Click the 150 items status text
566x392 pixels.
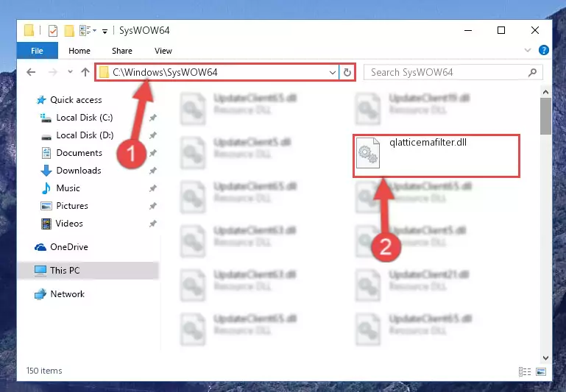(44, 371)
